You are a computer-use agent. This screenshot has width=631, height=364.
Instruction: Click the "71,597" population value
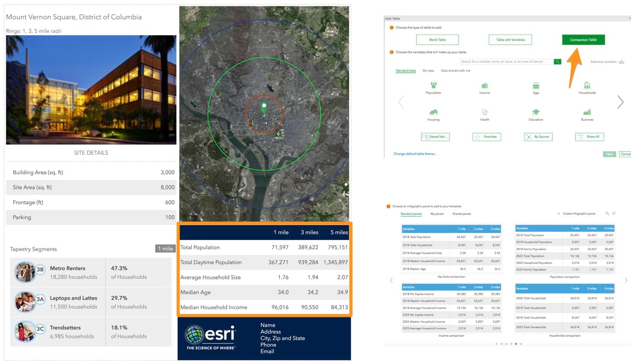pyautogui.click(x=279, y=248)
